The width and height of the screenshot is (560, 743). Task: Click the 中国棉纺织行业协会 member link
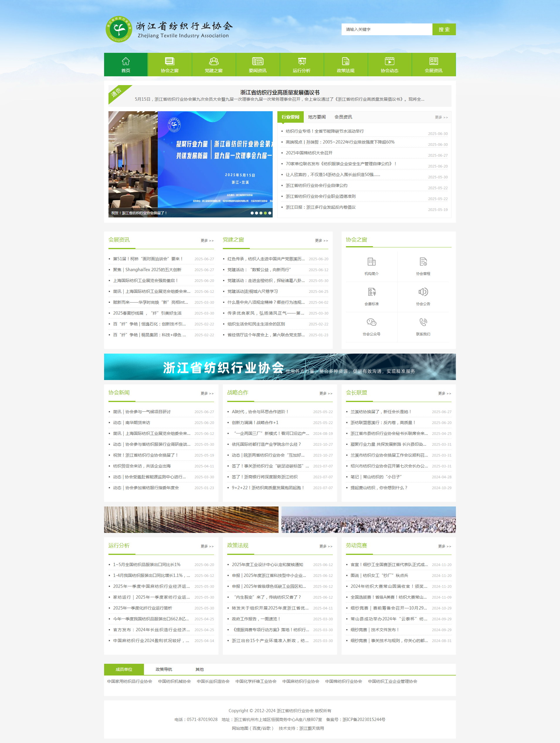344,681
